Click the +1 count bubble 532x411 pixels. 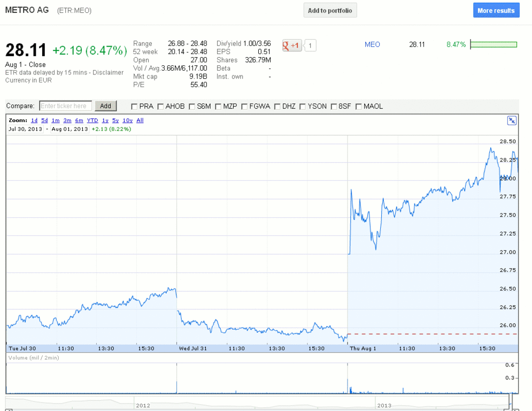(x=310, y=45)
